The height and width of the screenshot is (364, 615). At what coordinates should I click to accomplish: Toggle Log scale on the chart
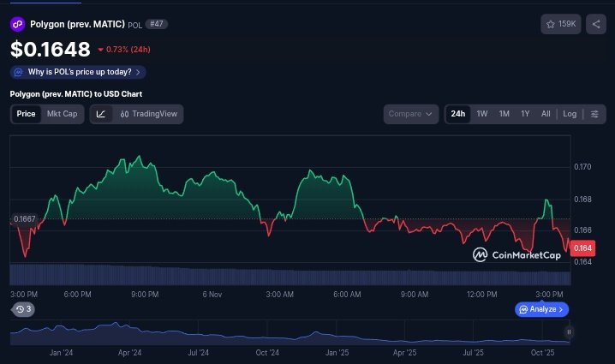pos(570,114)
